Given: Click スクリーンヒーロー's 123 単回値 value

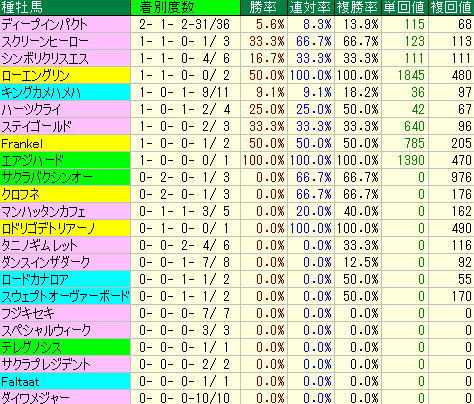Looking at the screenshot, I should pyautogui.click(x=414, y=41).
